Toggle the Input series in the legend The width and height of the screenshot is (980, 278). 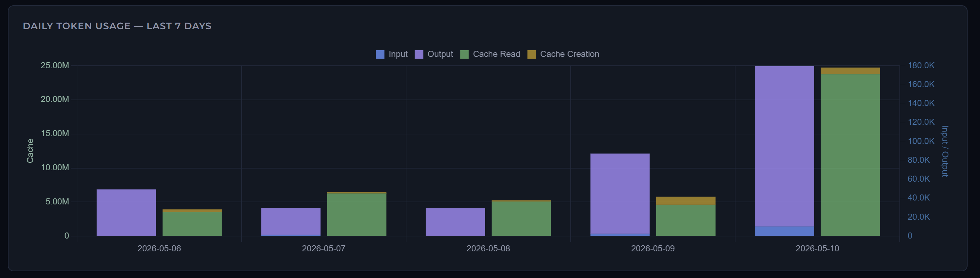392,54
